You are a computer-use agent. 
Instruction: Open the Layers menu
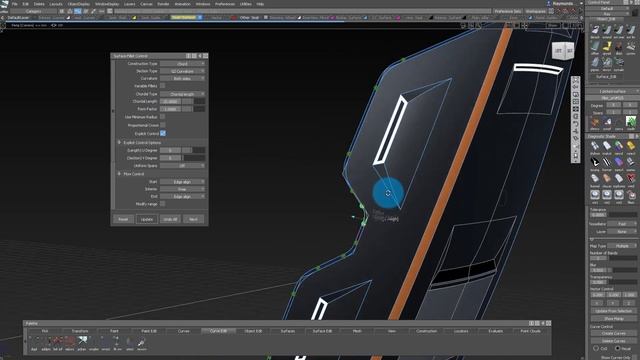coord(129,4)
